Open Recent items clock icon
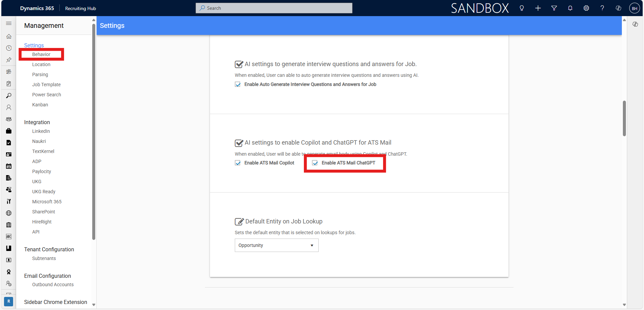This screenshot has height=310, width=644. pyautogui.click(x=9, y=48)
